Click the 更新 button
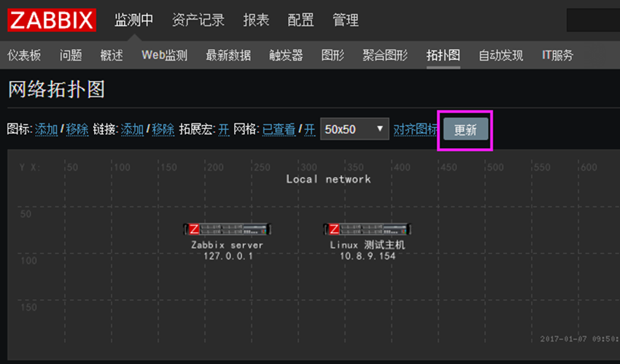The width and height of the screenshot is (620, 364). coord(466,129)
